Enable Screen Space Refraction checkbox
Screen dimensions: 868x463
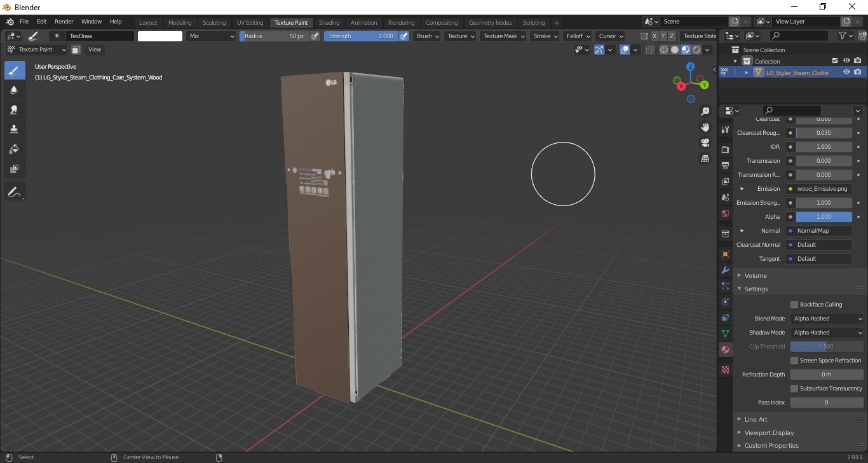click(794, 361)
